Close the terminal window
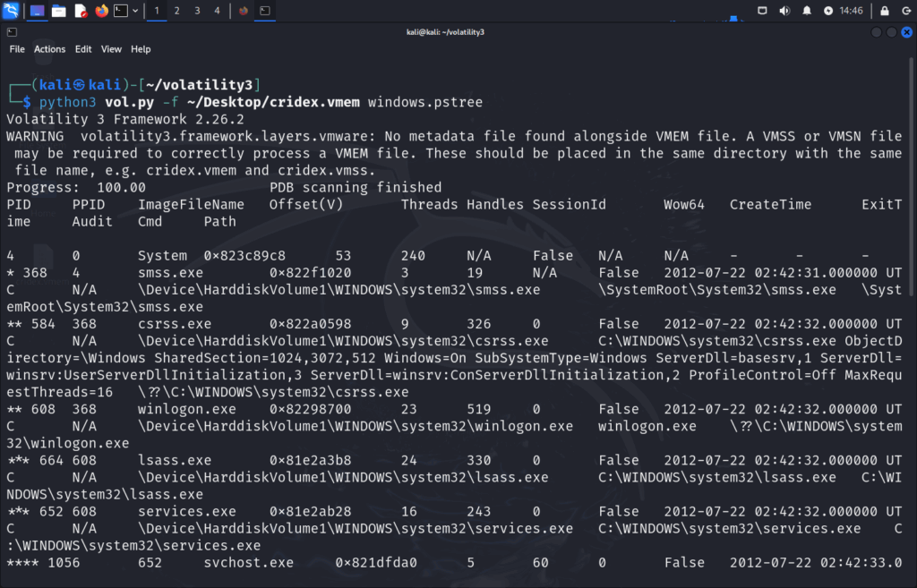Viewport: 917px width, 588px height. (x=906, y=32)
